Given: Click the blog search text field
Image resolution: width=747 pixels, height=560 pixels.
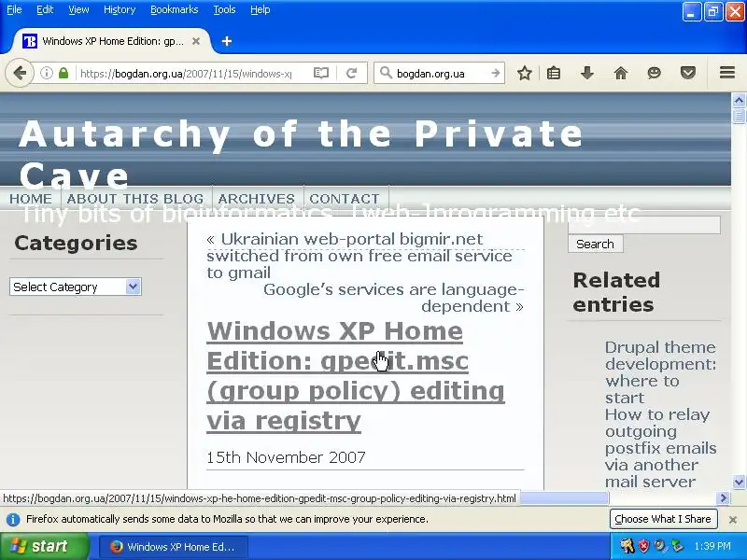Looking at the screenshot, I should pos(644,225).
